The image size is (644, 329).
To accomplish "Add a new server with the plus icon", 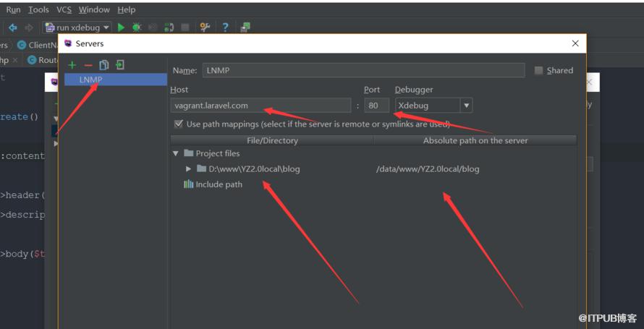I will coord(72,65).
